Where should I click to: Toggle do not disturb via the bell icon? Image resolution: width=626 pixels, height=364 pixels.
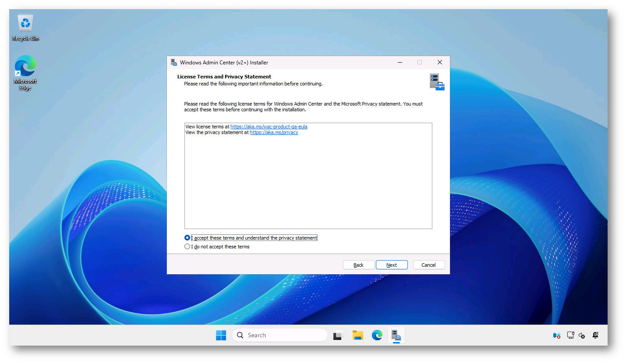point(595,335)
